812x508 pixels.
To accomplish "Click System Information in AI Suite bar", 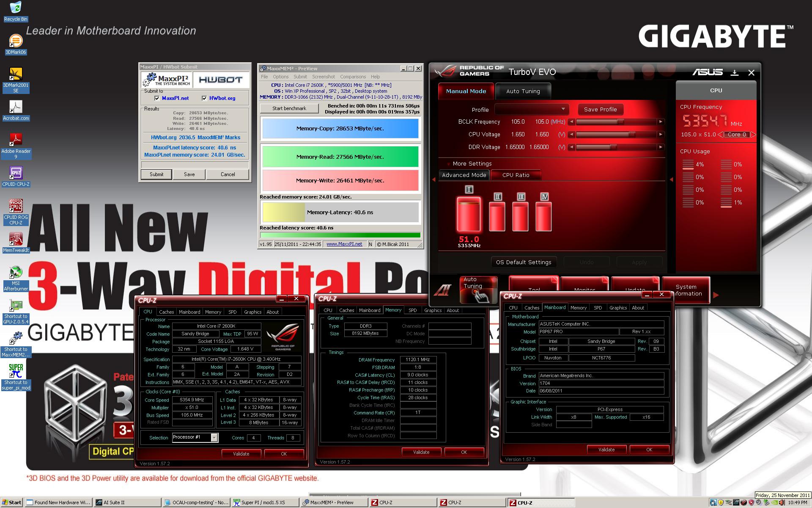I will (x=686, y=290).
